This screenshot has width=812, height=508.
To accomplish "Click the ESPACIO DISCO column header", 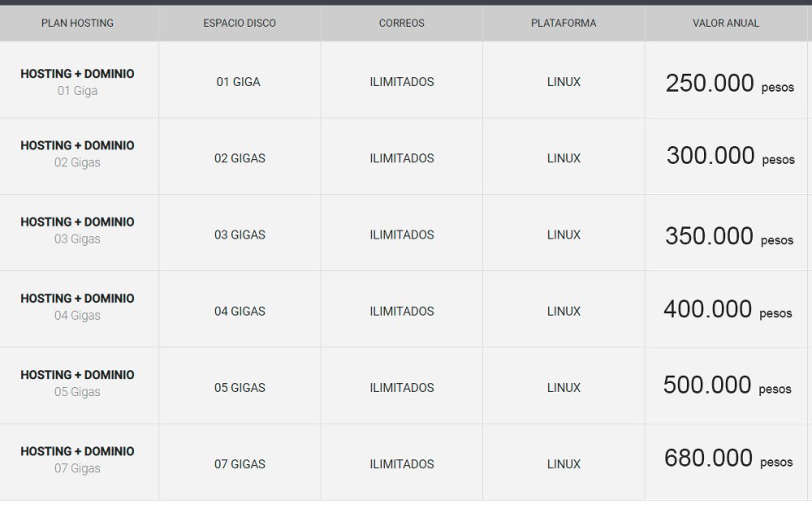I will point(240,24).
